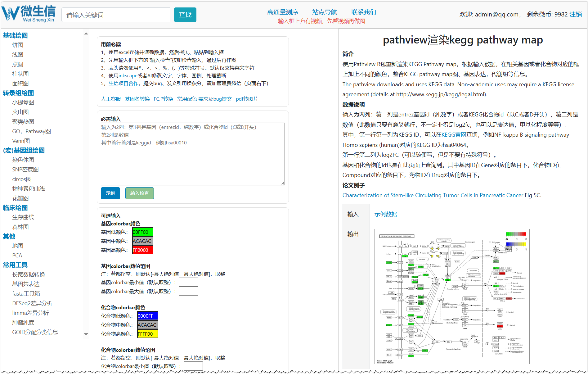Open the 基础绘图 sidebar category

click(x=15, y=35)
